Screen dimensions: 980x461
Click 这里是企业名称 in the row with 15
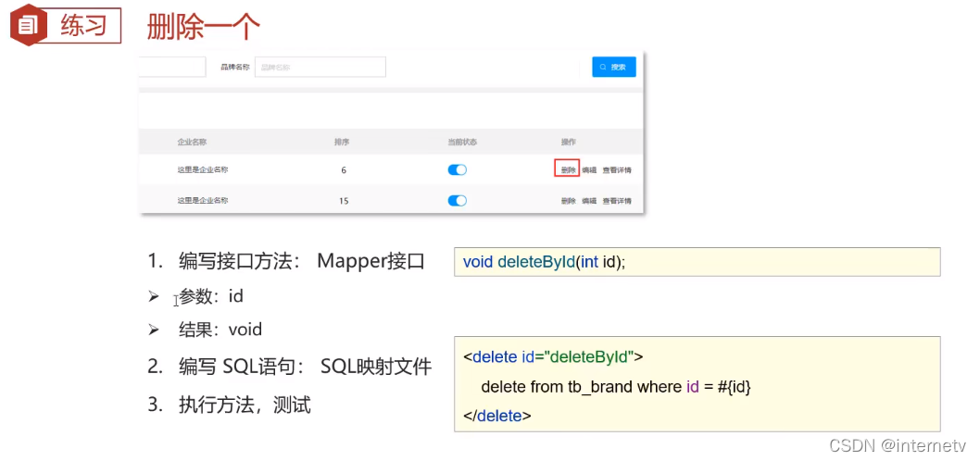click(203, 201)
